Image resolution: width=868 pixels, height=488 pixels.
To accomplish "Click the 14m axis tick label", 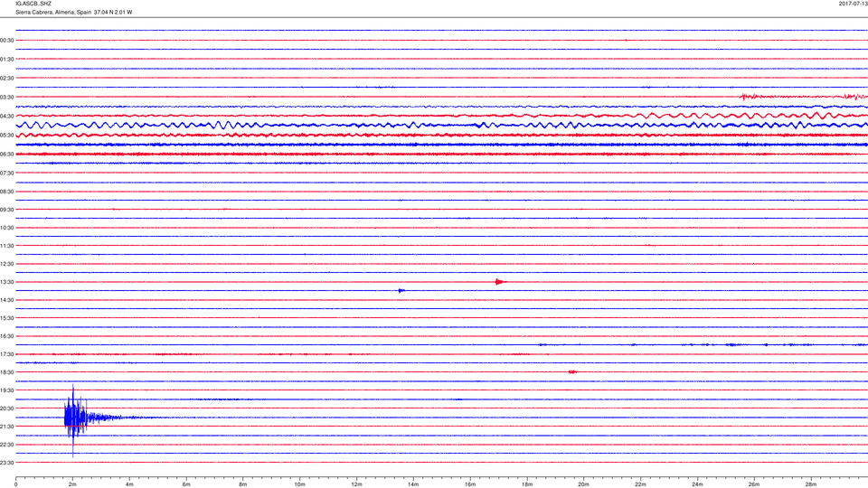I will point(413,484).
